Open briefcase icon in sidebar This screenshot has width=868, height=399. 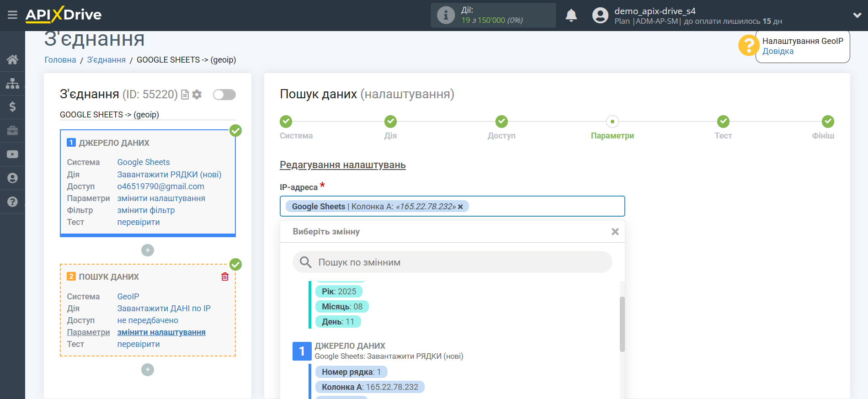[x=12, y=131]
